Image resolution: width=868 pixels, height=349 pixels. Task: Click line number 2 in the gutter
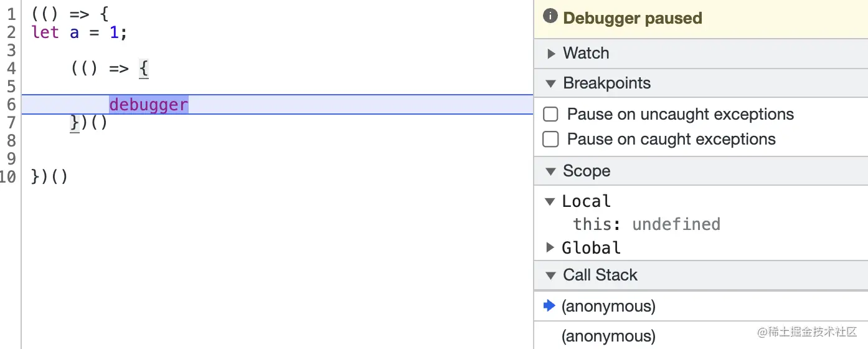click(x=11, y=32)
